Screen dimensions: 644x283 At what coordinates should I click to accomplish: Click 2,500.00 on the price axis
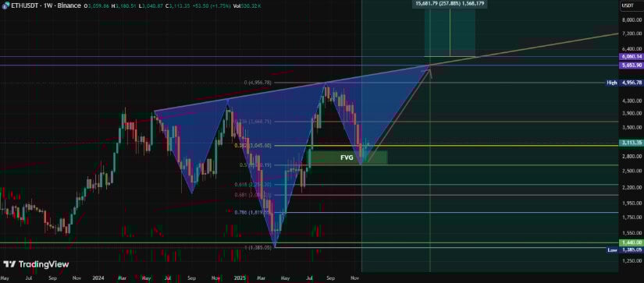pyautogui.click(x=632, y=171)
